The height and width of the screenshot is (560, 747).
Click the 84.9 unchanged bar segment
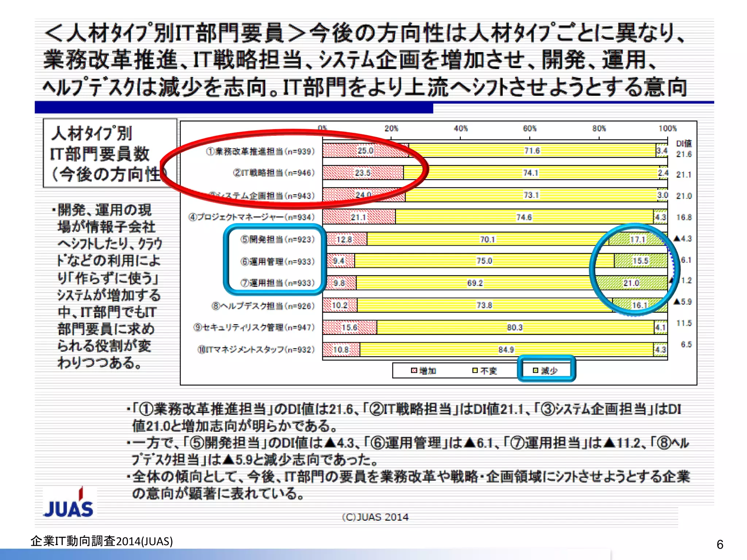pos(506,350)
